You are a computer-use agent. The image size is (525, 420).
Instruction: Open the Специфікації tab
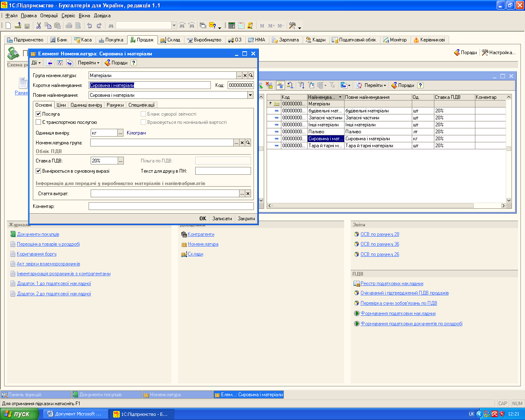(142, 105)
